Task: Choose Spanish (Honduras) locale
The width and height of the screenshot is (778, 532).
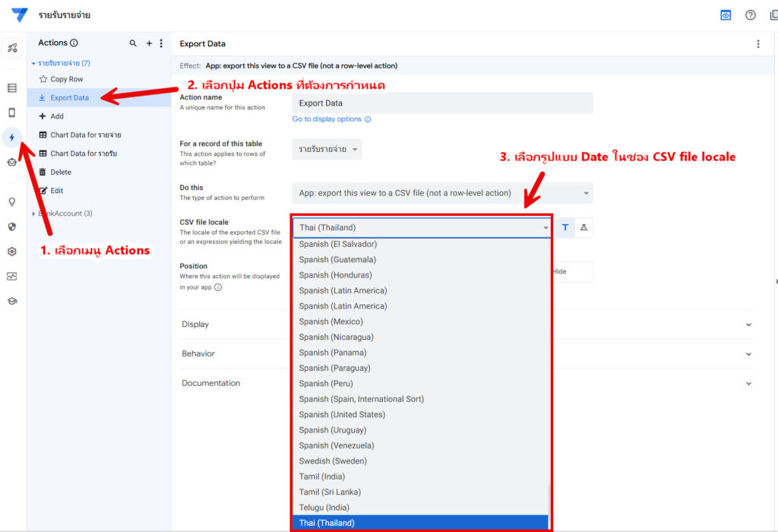Action: (x=419, y=275)
